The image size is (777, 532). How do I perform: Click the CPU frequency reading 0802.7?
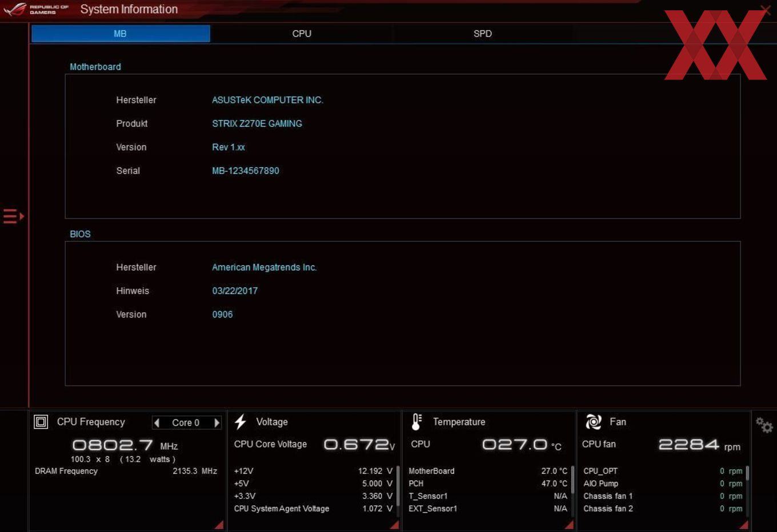113,445
